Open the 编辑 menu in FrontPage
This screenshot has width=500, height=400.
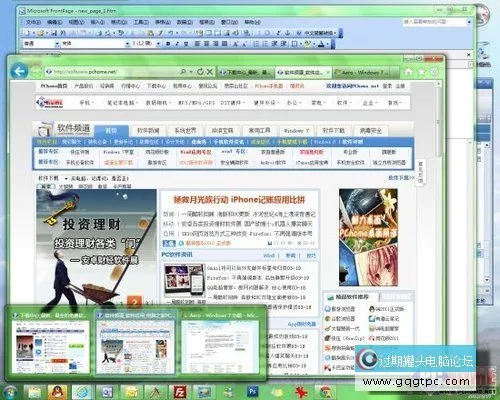54,22
